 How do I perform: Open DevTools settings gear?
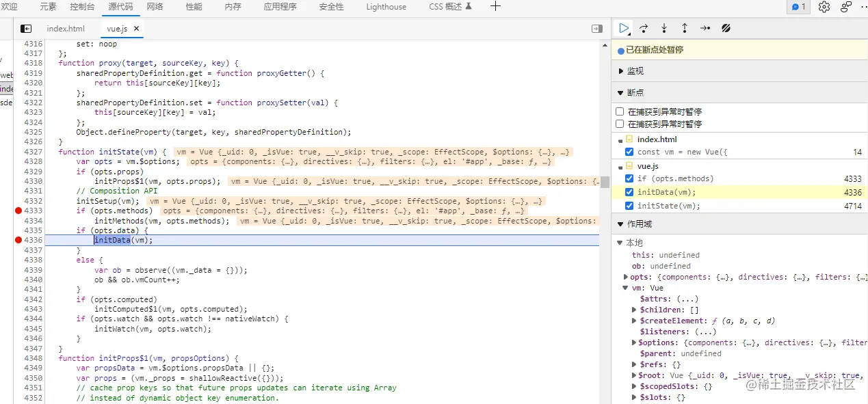coord(824,7)
